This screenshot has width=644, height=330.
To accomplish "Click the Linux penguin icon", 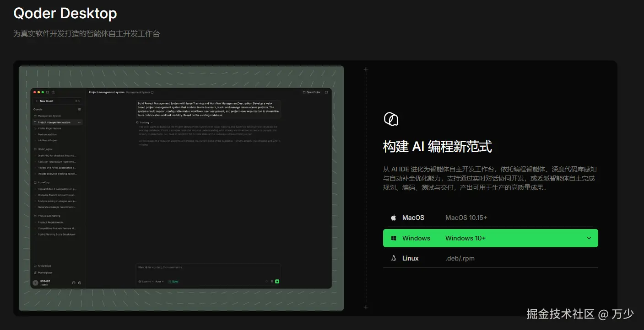I will point(393,258).
